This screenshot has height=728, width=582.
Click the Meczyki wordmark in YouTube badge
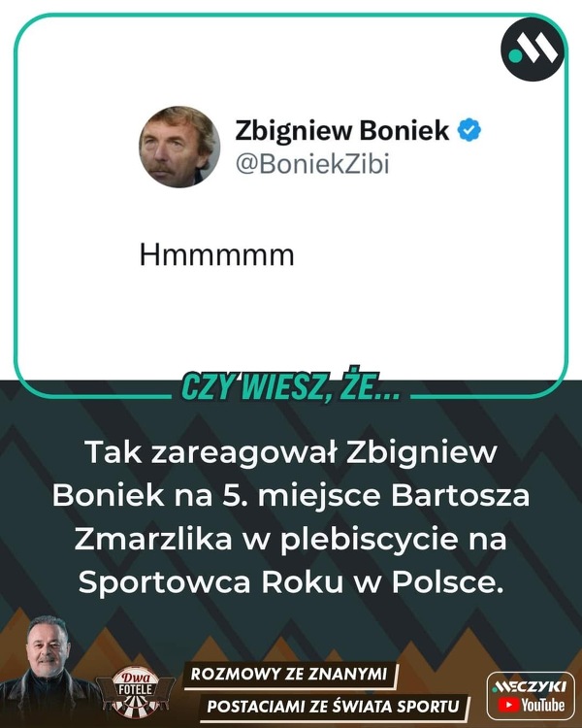[x=529, y=686]
